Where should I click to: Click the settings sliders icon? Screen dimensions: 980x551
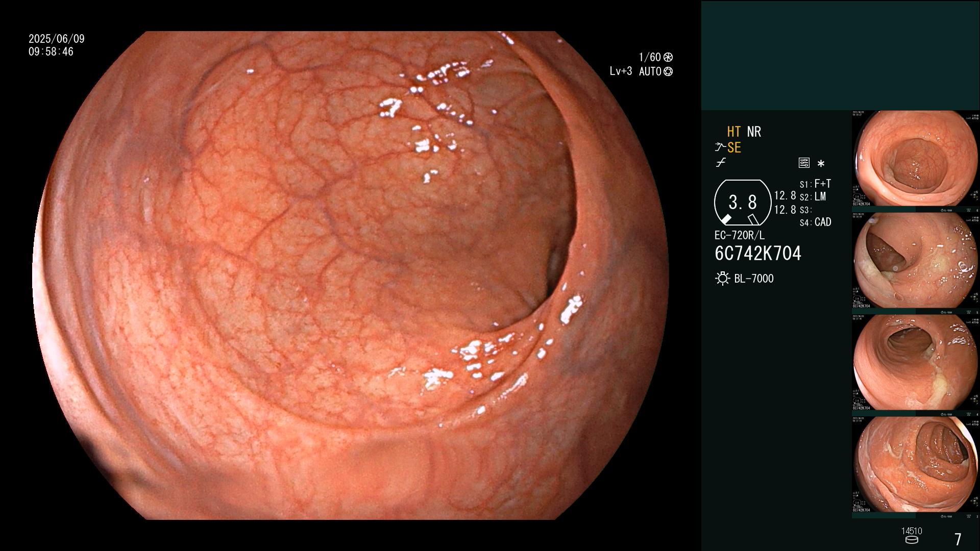pos(804,163)
